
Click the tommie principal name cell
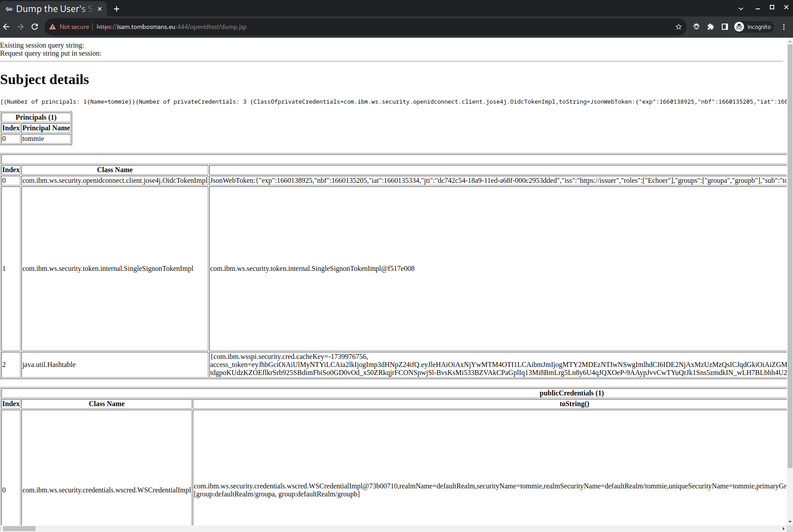[x=46, y=139]
